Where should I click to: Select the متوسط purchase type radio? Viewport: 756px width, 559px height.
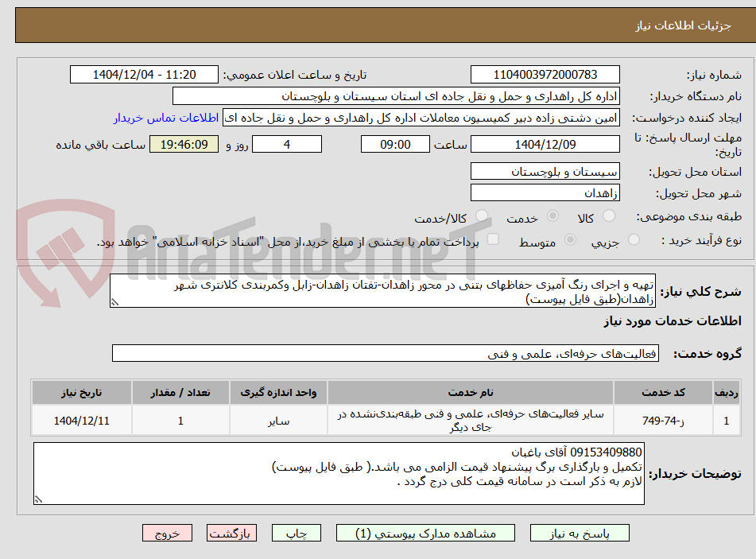pos(570,239)
